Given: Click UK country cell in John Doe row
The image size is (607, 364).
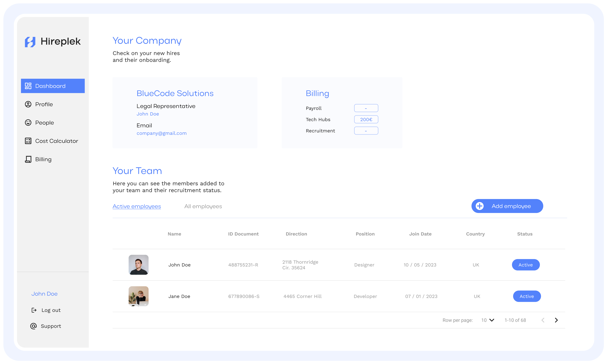Looking at the screenshot, I should [x=476, y=265].
